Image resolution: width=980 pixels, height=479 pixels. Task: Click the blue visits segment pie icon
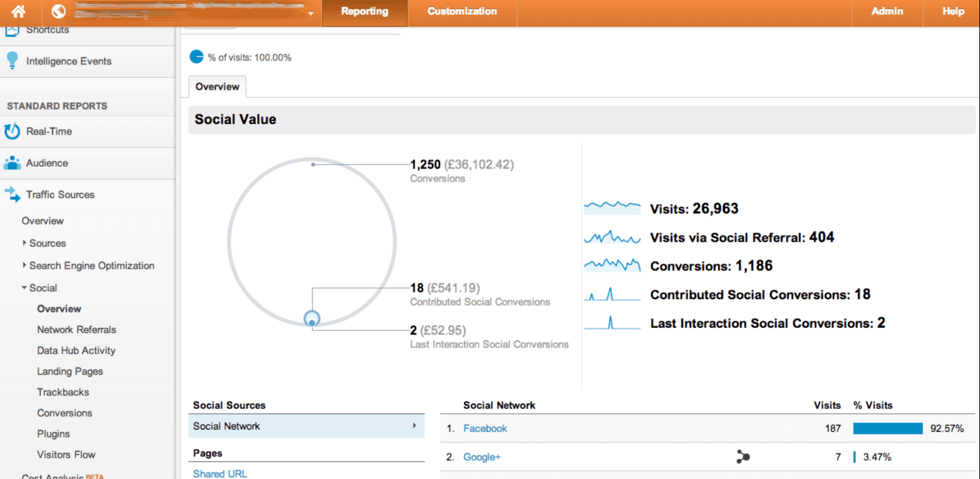tap(197, 57)
